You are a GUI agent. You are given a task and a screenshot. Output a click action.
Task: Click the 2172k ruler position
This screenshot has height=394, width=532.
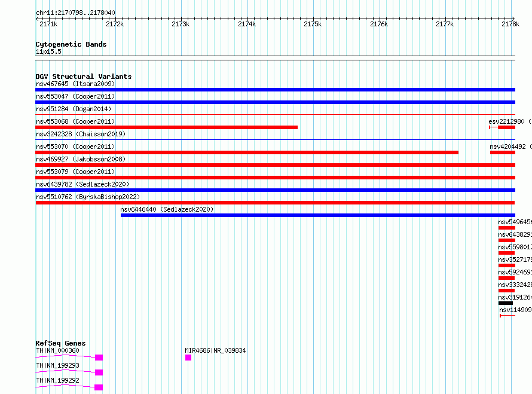[x=115, y=24]
